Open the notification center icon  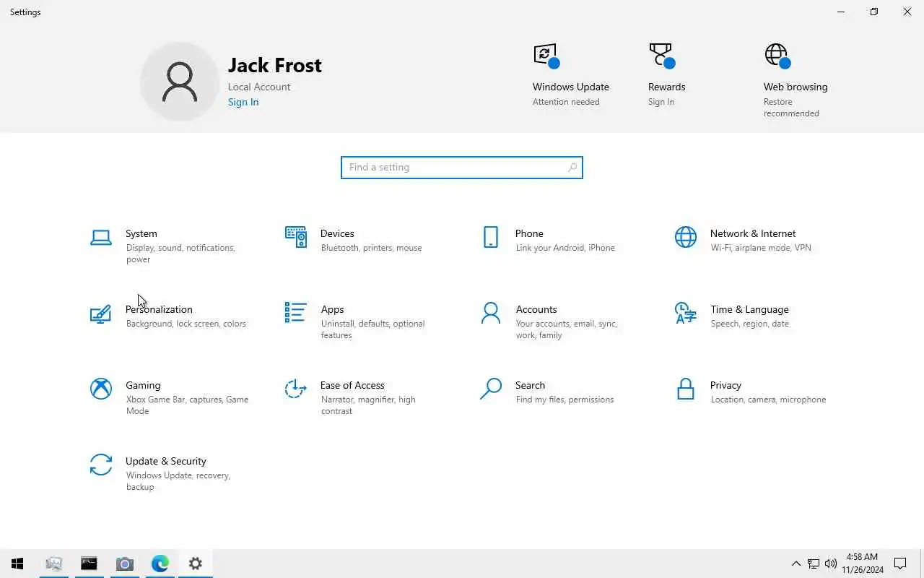tap(900, 564)
